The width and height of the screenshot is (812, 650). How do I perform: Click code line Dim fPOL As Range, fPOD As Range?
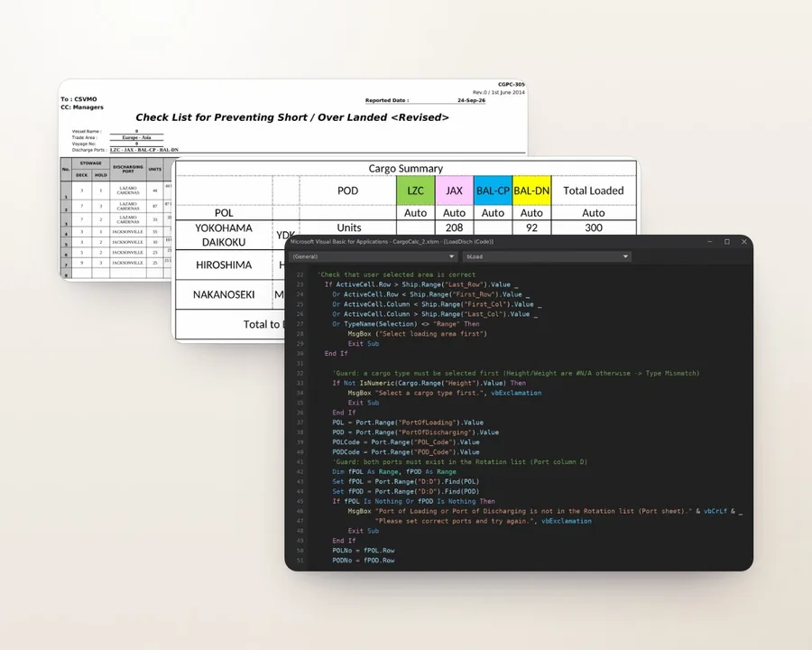[x=394, y=471]
